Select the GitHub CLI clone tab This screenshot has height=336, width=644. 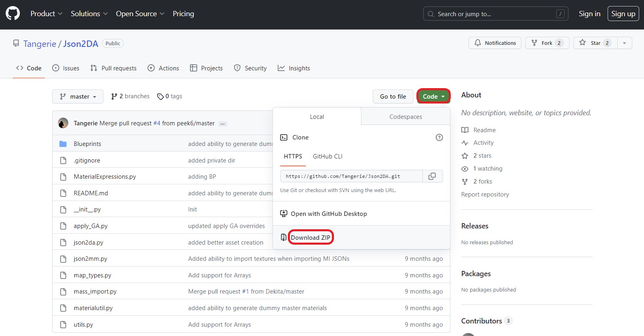[x=327, y=156]
